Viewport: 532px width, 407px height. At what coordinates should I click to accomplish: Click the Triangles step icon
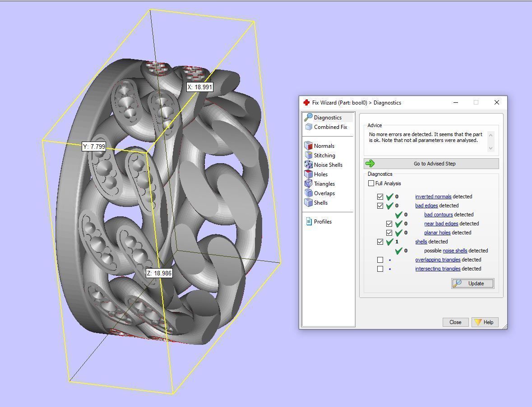[308, 184]
